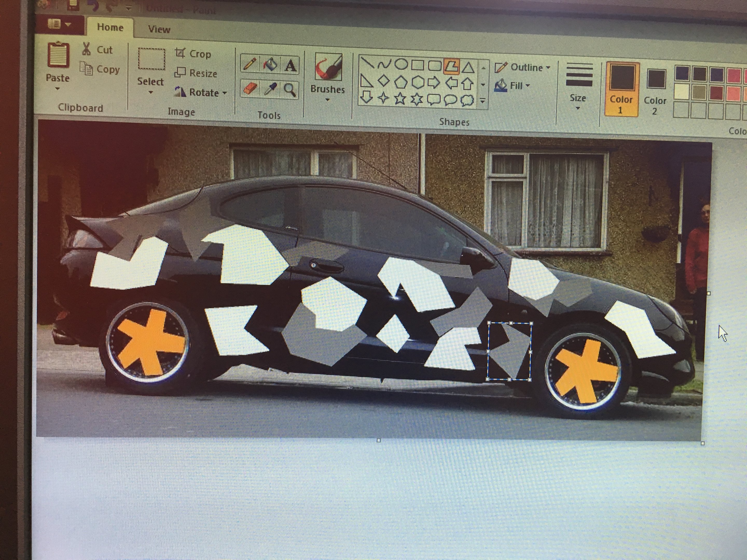747x560 pixels.
Task: Select the Magnifier tool
Action: [x=290, y=90]
